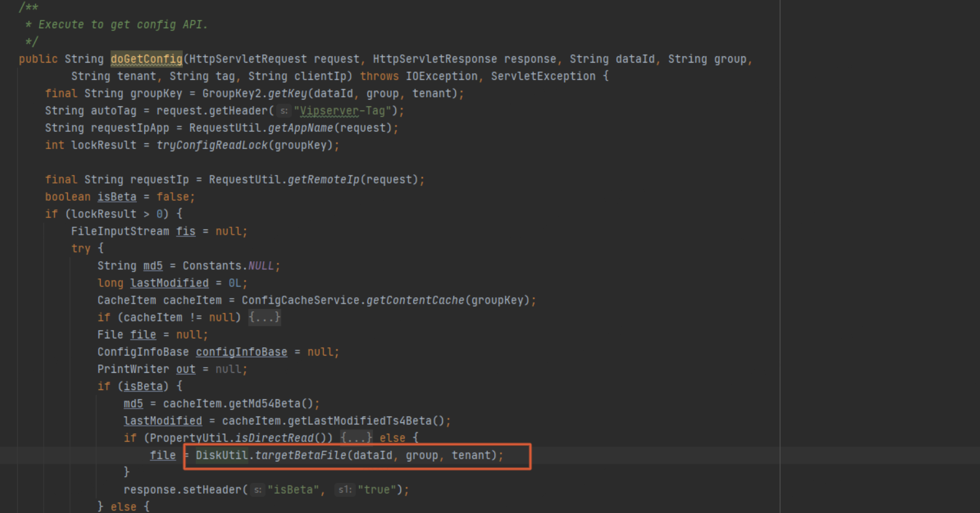Image resolution: width=980 pixels, height=513 pixels.
Task: Expand folded block after cacheItem != null
Action: pos(265,317)
